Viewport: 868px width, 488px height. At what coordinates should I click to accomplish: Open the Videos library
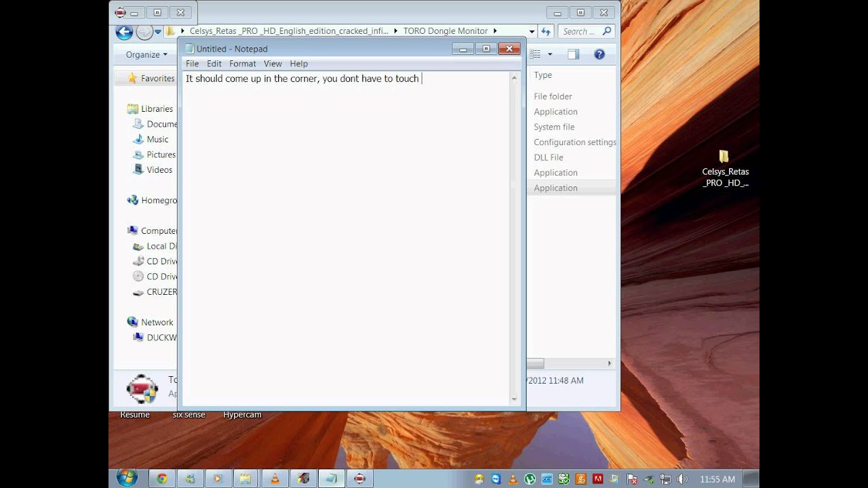click(x=153, y=170)
